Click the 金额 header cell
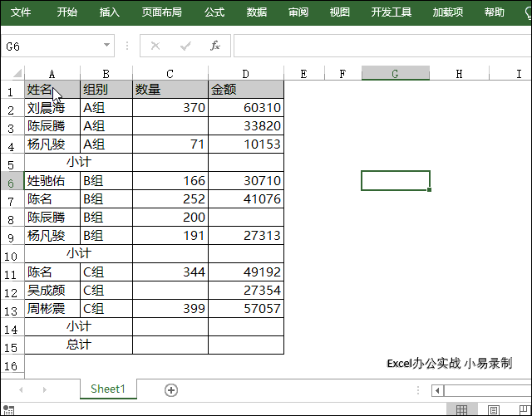The image size is (532, 416). click(246, 90)
